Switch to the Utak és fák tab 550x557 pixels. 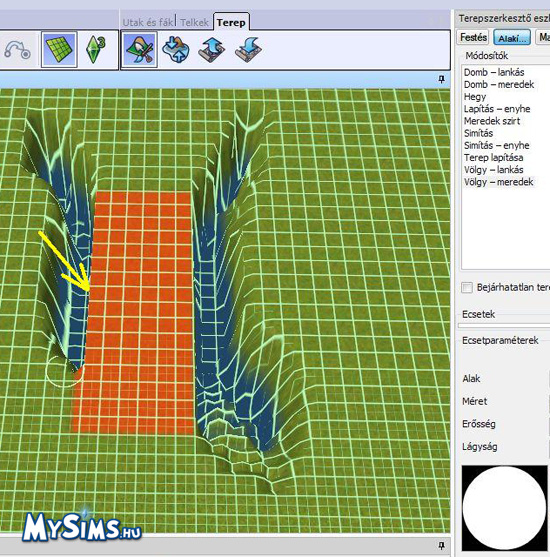point(148,22)
